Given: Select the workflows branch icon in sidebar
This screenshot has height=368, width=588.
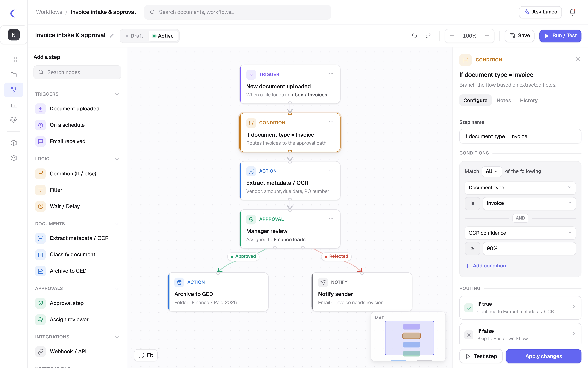Looking at the screenshot, I should 14,90.
